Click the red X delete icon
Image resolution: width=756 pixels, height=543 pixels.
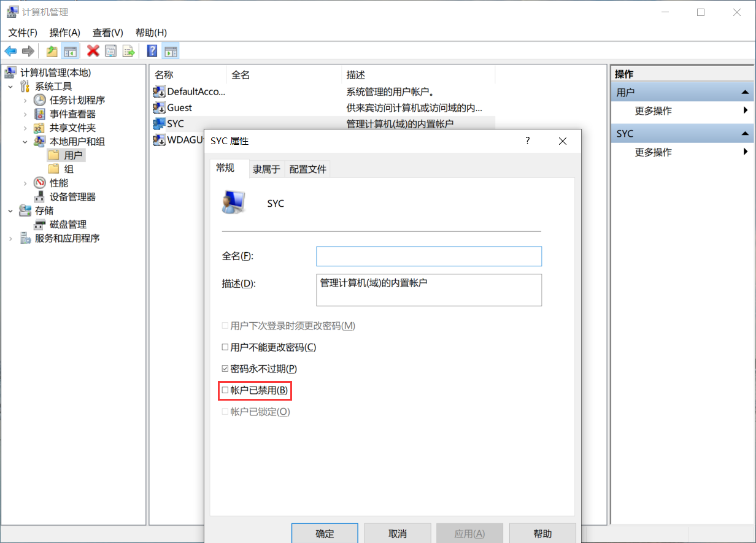93,51
